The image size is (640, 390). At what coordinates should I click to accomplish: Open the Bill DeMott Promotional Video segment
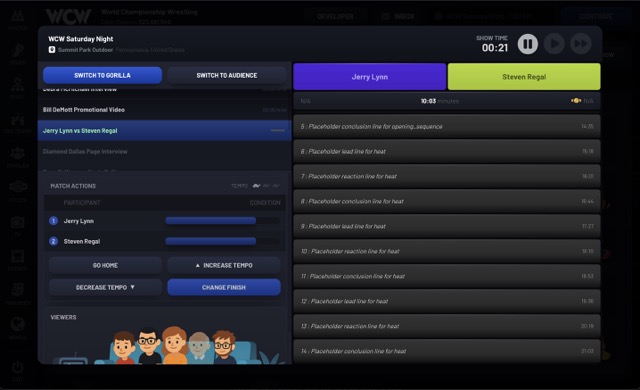pyautogui.click(x=164, y=110)
